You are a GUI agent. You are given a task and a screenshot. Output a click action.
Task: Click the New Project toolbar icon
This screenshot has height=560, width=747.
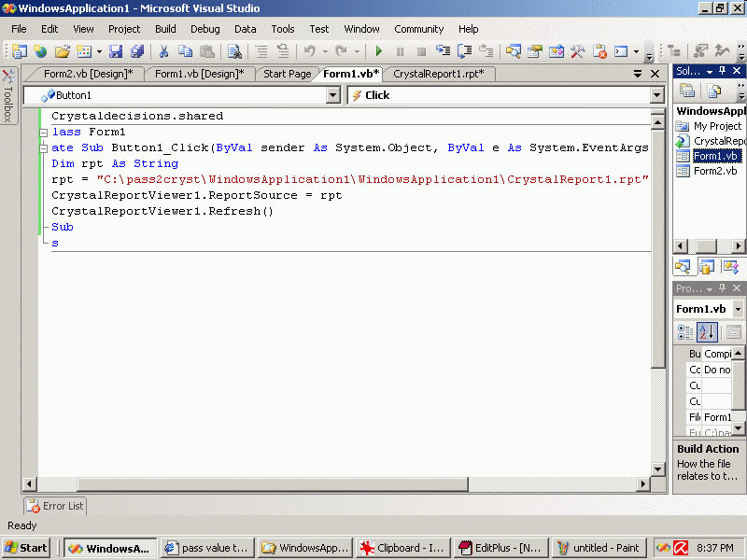[x=20, y=51]
